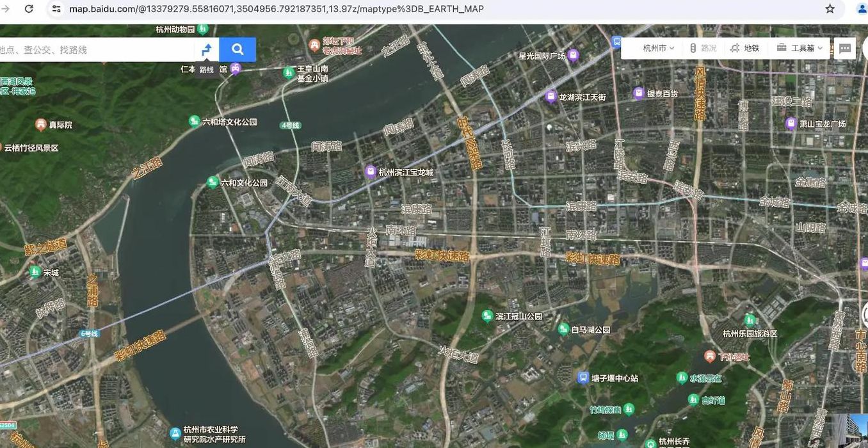Click the 云栖竹径风景区 scenic area label
The height and width of the screenshot is (448, 868).
pyautogui.click(x=31, y=148)
